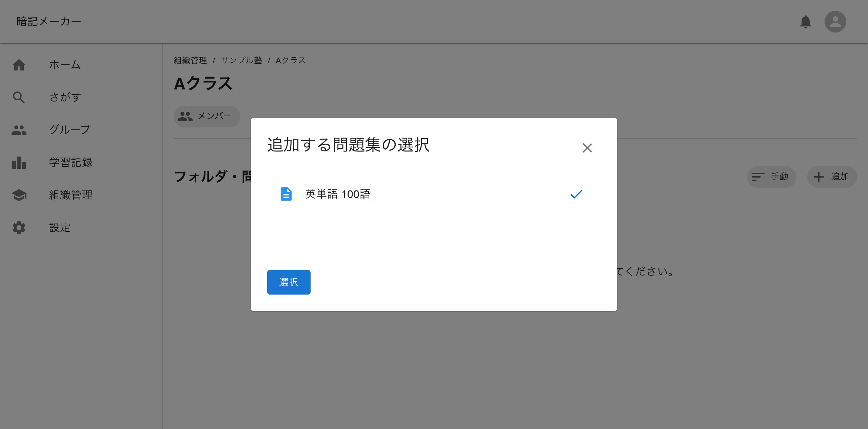Click the blue document icon for 英単語 100語
The height and width of the screenshot is (429, 868).
point(286,194)
